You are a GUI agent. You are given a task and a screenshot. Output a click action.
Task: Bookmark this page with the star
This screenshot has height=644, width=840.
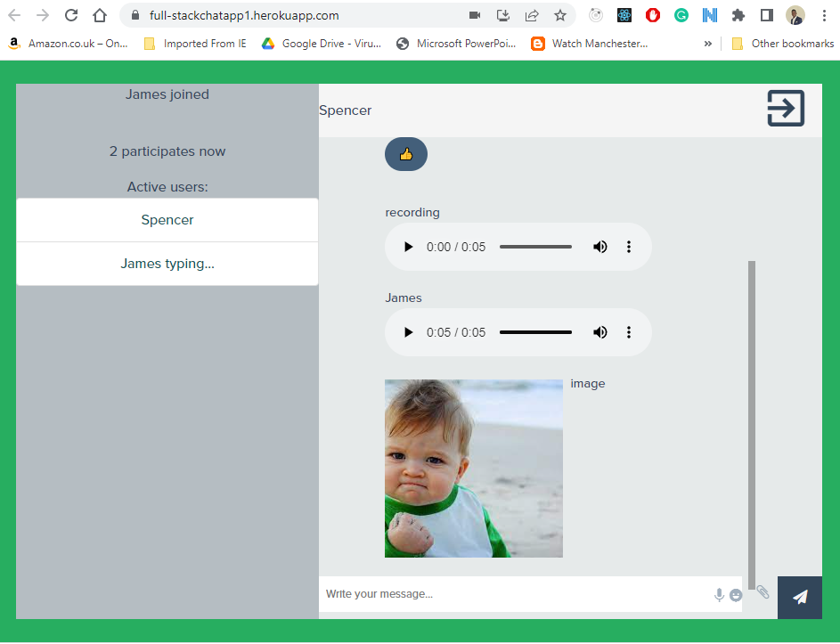560,15
